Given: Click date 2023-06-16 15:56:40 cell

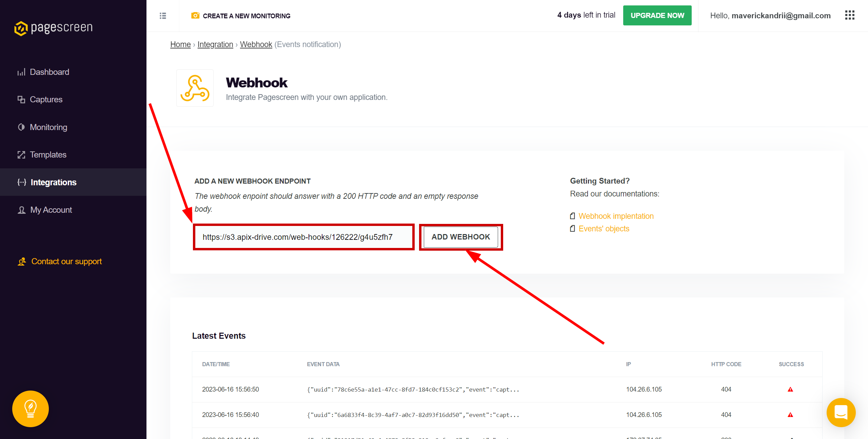Looking at the screenshot, I should [x=231, y=415].
